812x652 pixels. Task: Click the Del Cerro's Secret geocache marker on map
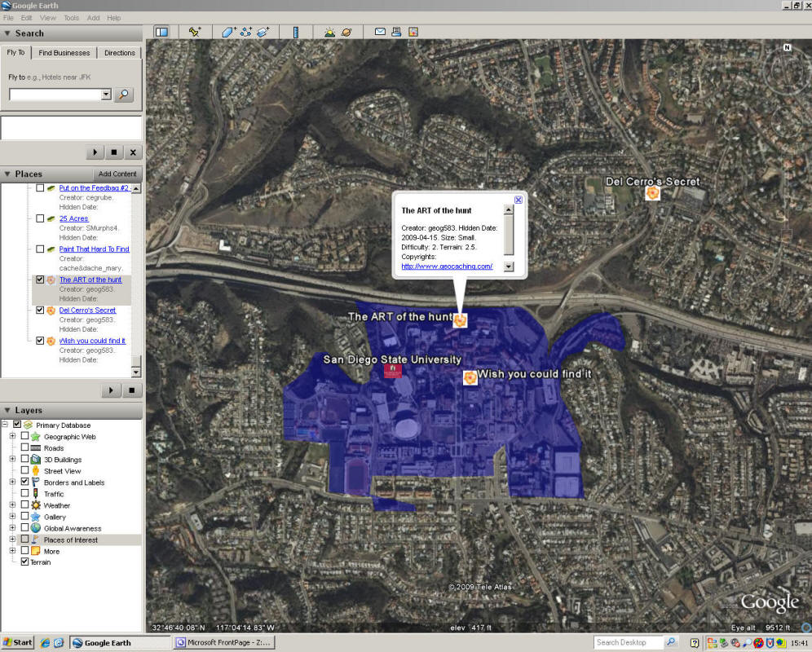tap(652, 193)
